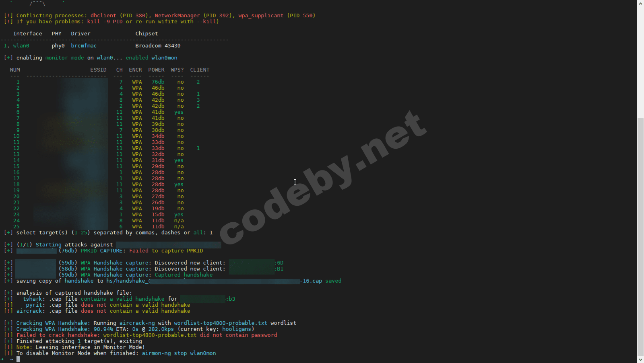
Task: Click the "enabled wlan0mon" status text
Action: (152, 58)
